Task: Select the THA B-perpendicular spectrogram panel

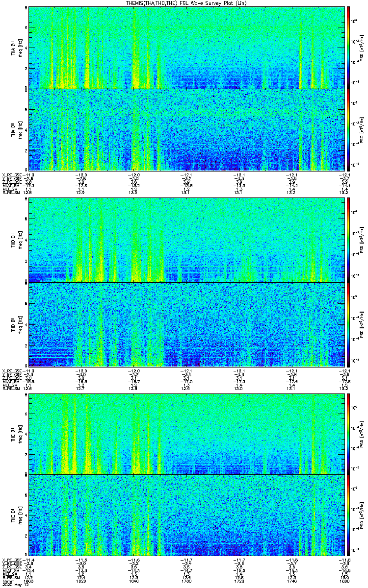Action: click(x=186, y=48)
